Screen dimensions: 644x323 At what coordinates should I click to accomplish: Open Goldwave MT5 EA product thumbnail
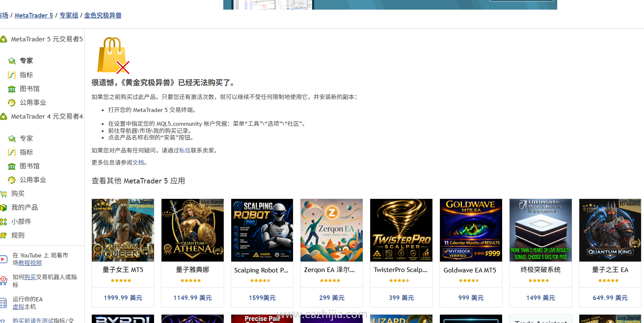click(x=471, y=230)
